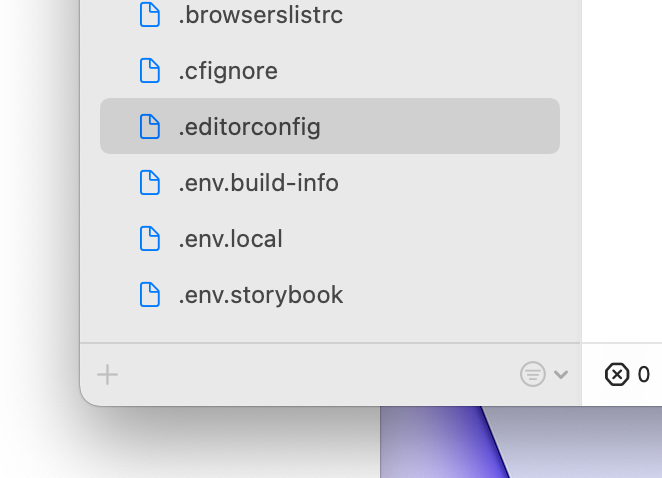This screenshot has width=662, height=478.
Task: Expand the filter options chevron
Action: [561, 375]
